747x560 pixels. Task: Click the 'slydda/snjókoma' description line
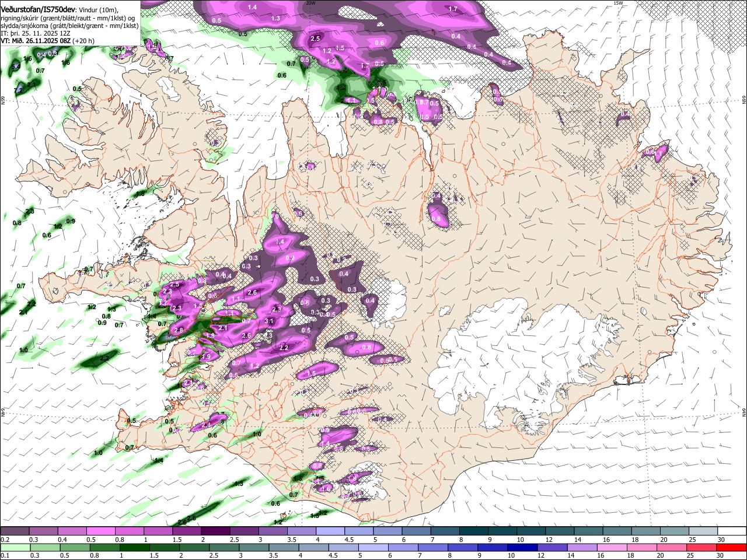[69, 26]
